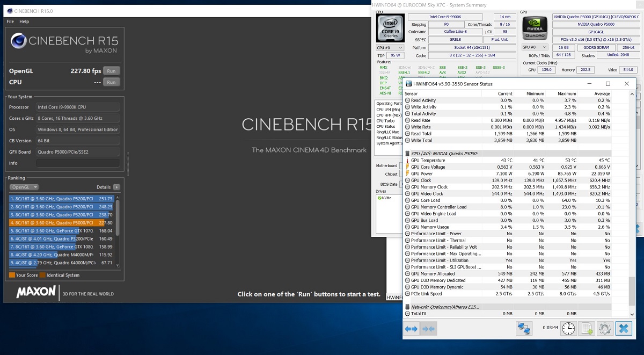Open the GPU #0 selector dropdown
Viewport: 644px width, 355px height.
tap(535, 48)
